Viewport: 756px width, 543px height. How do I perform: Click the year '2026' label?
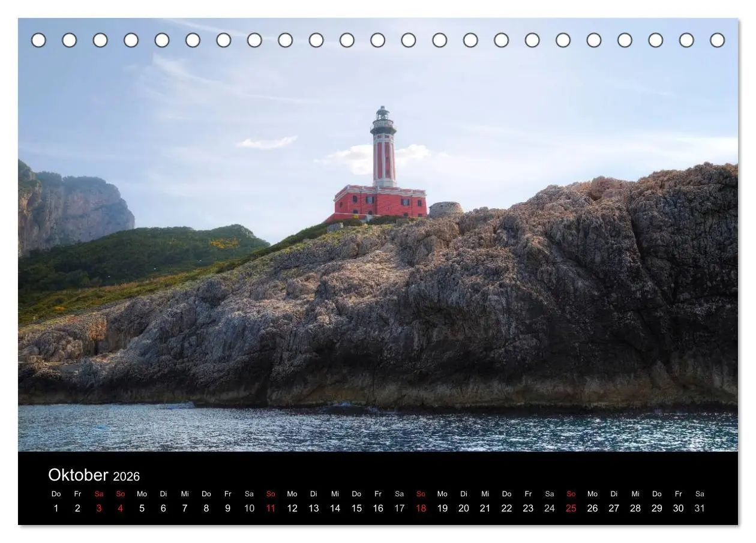pyautogui.click(x=126, y=476)
